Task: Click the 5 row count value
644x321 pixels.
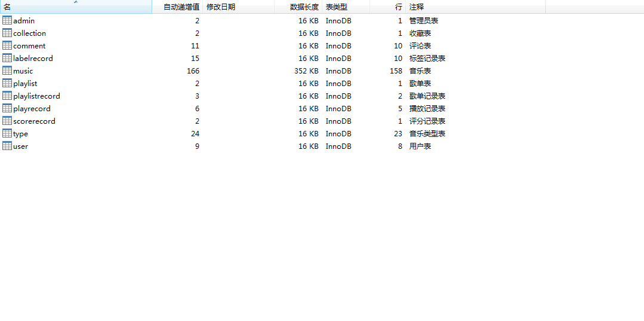Action: [400, 109]
